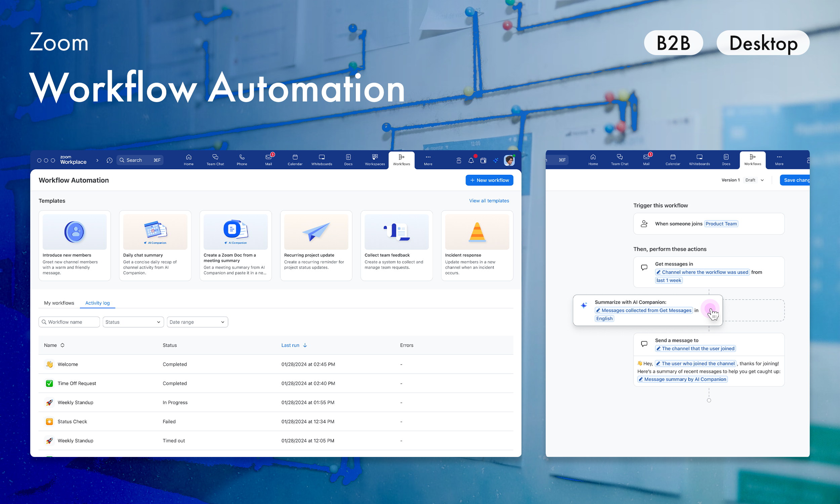The height and width of the screenshot is (504, 840).
Task: Open Whiteboards in the right window nav
Action: [x=700, y=160]
